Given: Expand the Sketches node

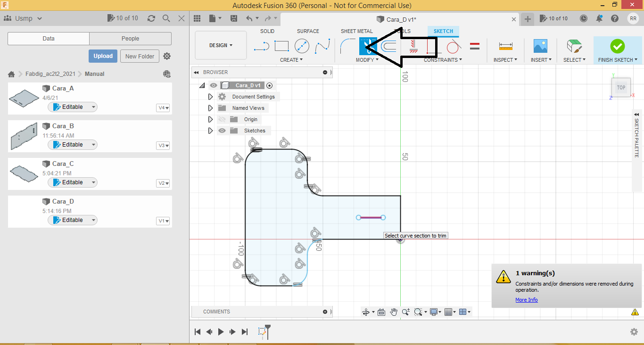Looking at the screenshot, I should coord(210,131).
